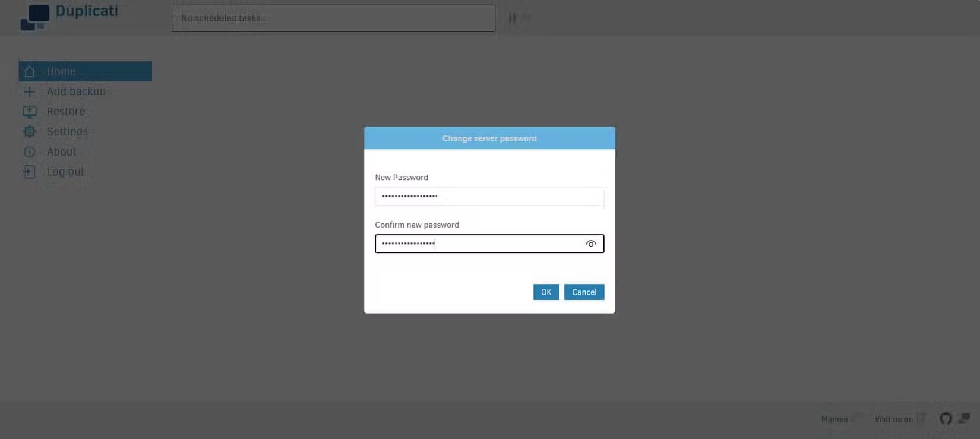The image size is (980, 439).
Task: Click the Change server password dialog title
Action: (x=489, y=138)
